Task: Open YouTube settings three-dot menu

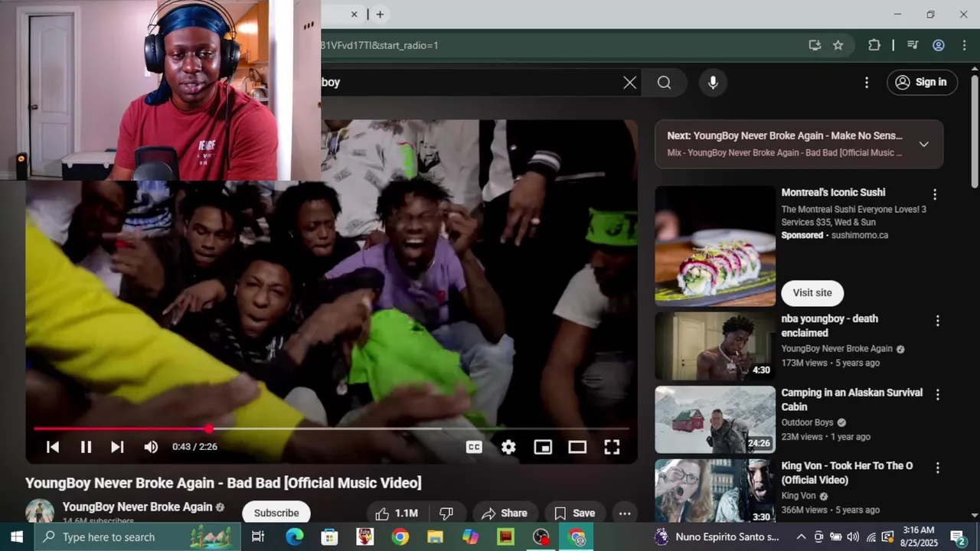Action: pyautogui.click(x=867, y=83)
